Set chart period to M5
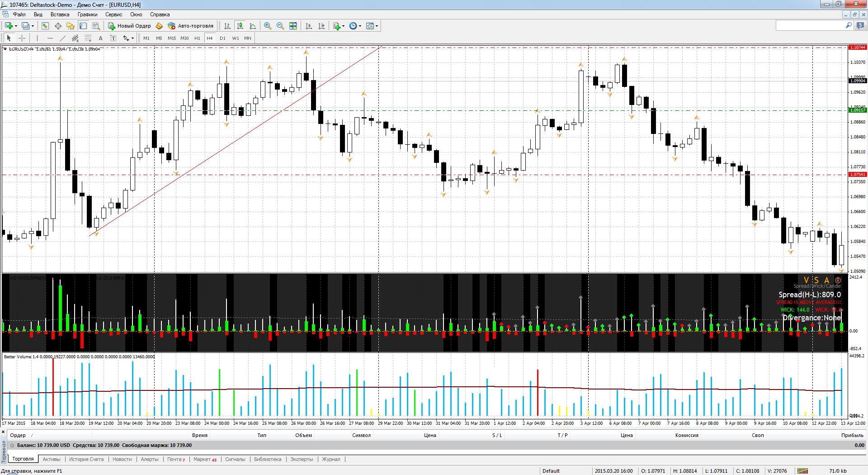The image size is (868, 475). point(159,38)
